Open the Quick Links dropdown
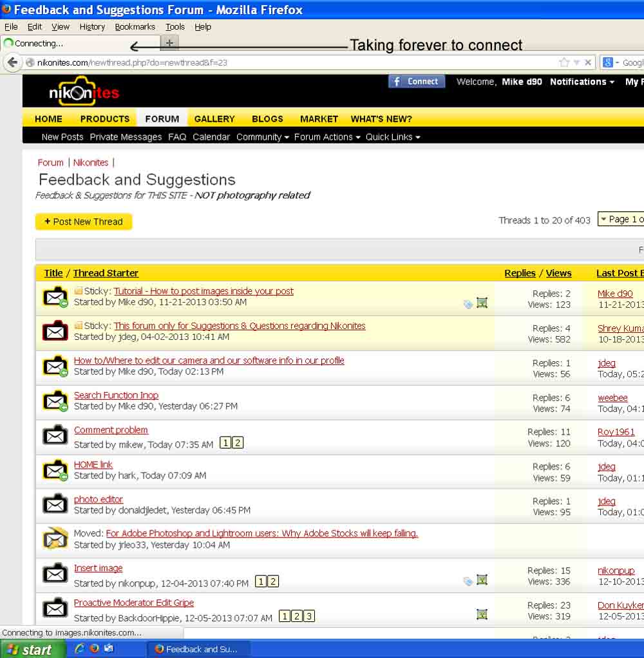 tap(393, 137)
